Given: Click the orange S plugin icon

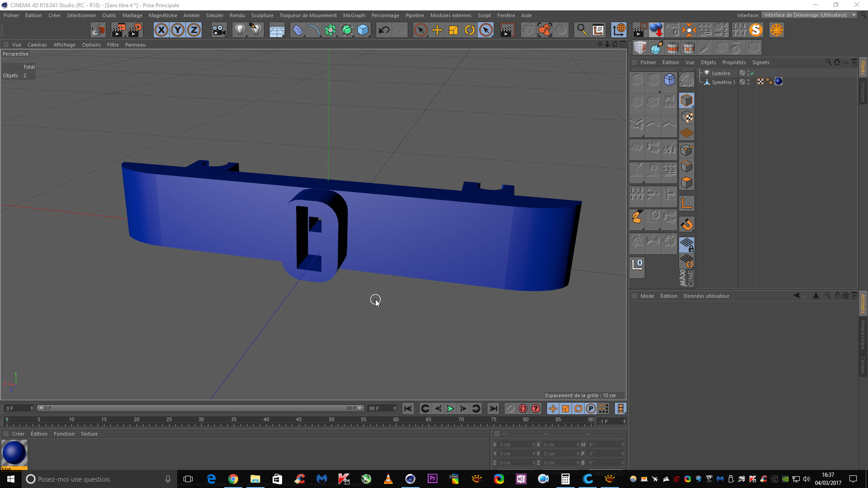Looking at the screenshot, I should (756, 30).
